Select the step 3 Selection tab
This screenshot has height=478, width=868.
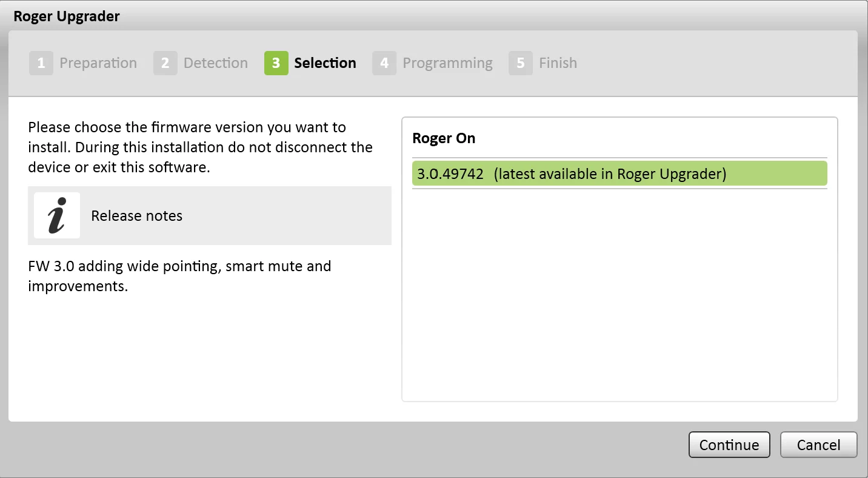tap(310, 63)
